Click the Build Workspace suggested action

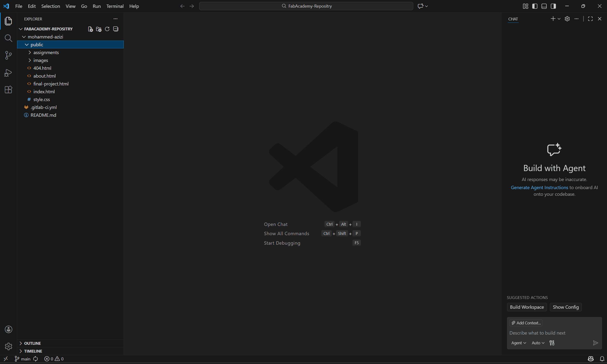(527, 307)
